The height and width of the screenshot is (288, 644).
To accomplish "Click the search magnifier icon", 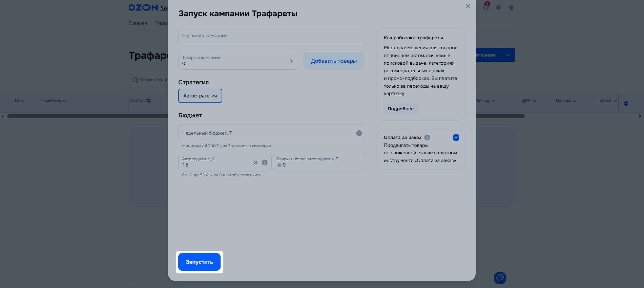I will point(136,80).
